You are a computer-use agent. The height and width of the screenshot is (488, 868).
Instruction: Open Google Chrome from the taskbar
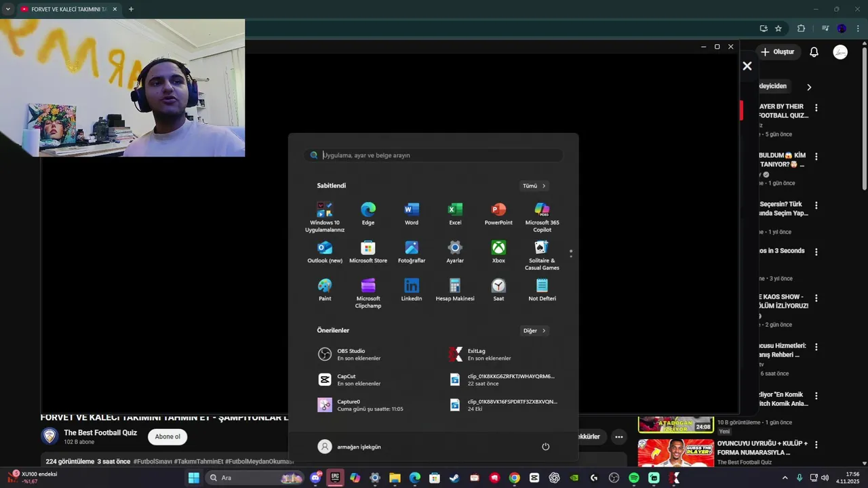[515, 478]
